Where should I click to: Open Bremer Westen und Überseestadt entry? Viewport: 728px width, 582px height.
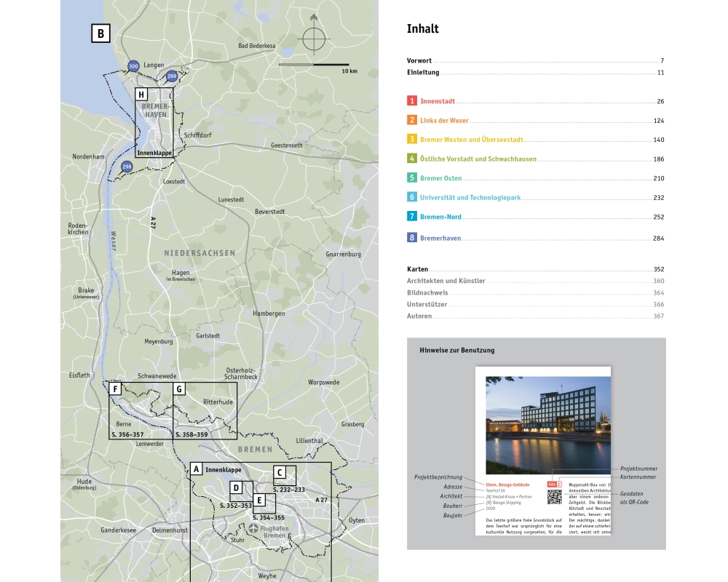pyautogui.click(x=471, y=140)
